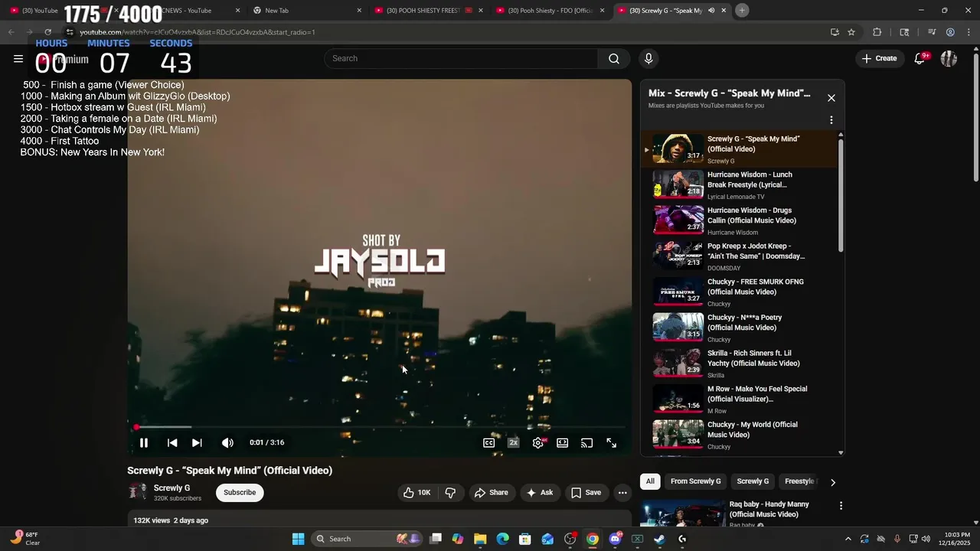This screenshot has height=551, width=980.
Task: Toggle closed captions button
Action: coord(488,442)
